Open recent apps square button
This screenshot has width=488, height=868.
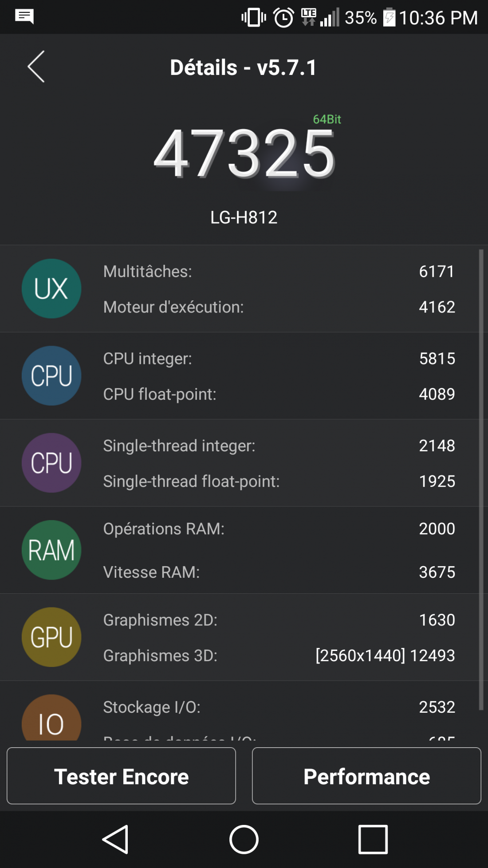coord(373,839)
